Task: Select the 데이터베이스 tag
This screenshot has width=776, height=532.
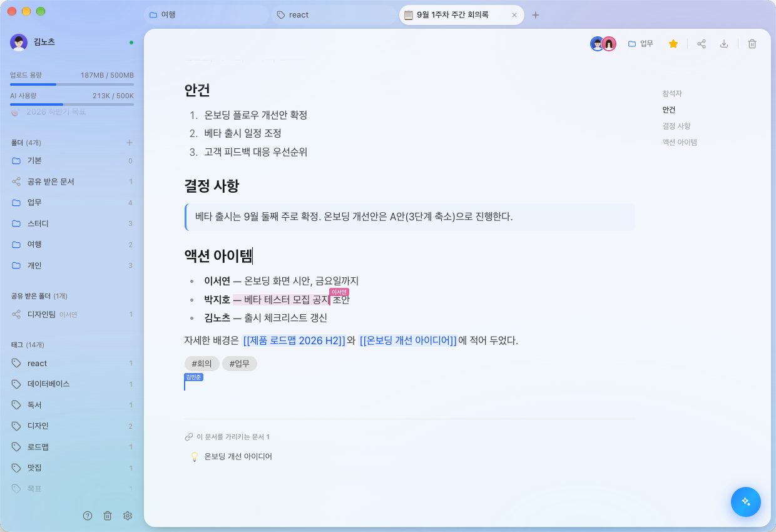Action: [72, 384]
